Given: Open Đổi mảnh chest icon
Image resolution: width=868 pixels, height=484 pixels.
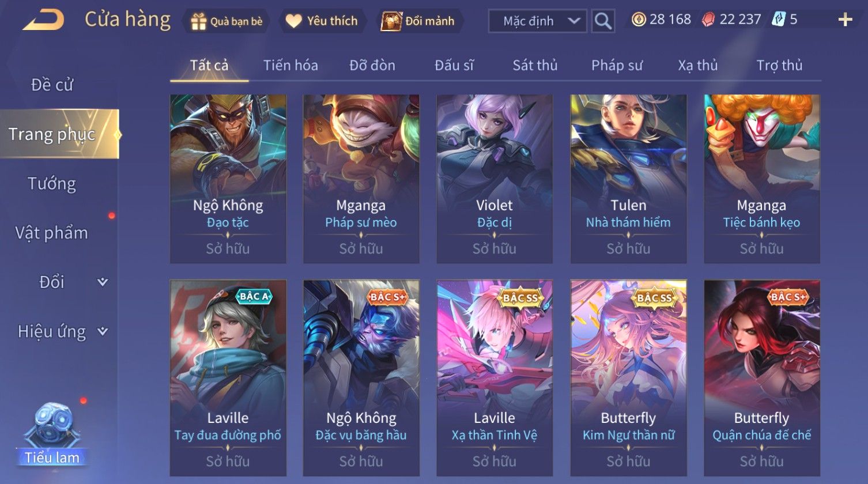Looking at the screenshot, I should pyautogui.click(x=391, y=21).
